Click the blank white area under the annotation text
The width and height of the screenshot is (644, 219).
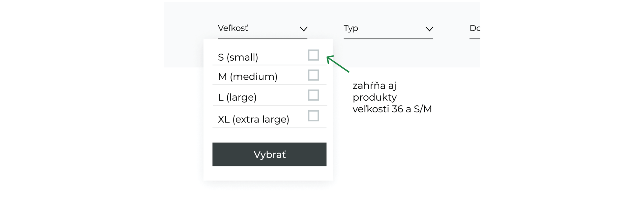[x=402, y=161]
